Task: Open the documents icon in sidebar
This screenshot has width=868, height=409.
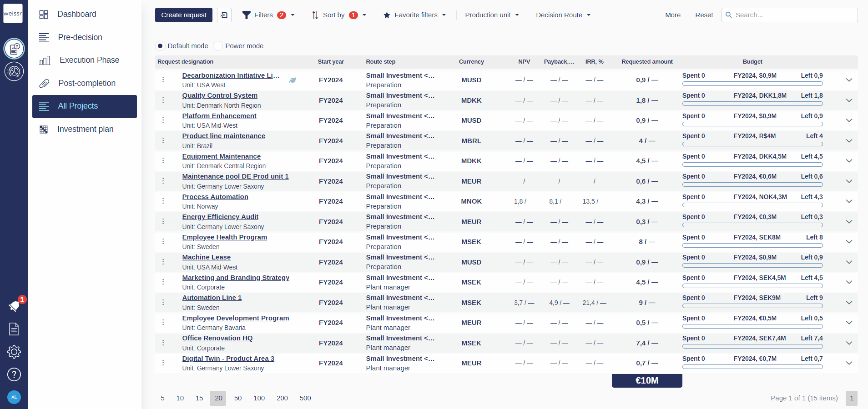Action: [x=14, y=329]
